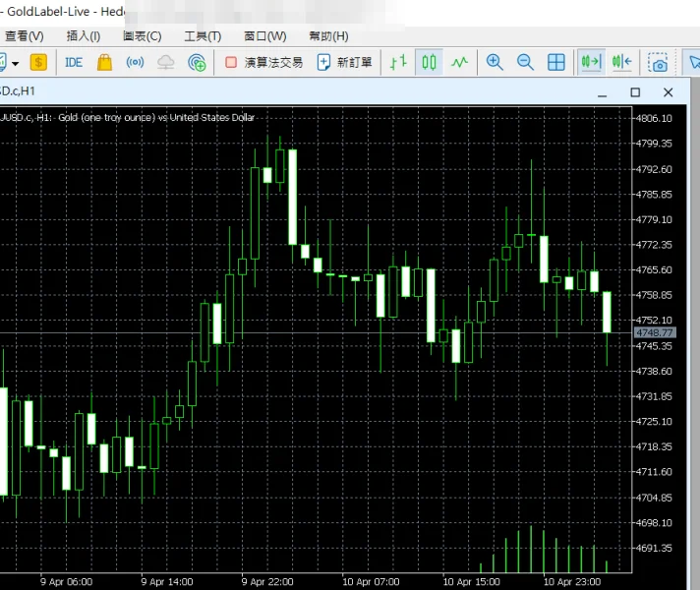
Task: Take a chart screenshot with camera icon
Action: pos(659,63)
